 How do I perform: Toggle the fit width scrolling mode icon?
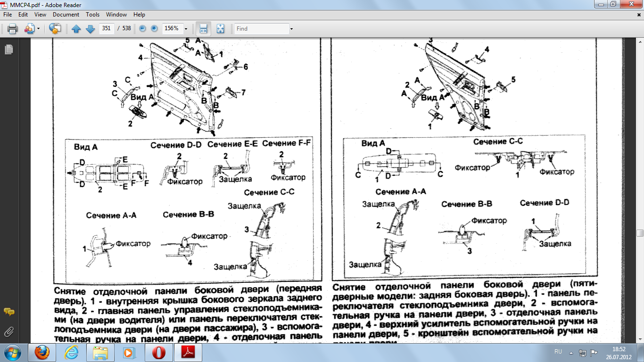click(203, 29)
